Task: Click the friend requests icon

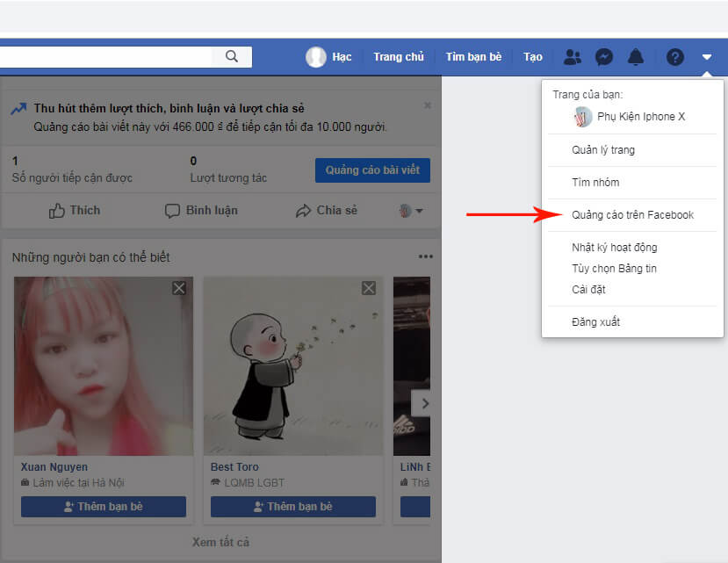Action: [x=573, y=56]
